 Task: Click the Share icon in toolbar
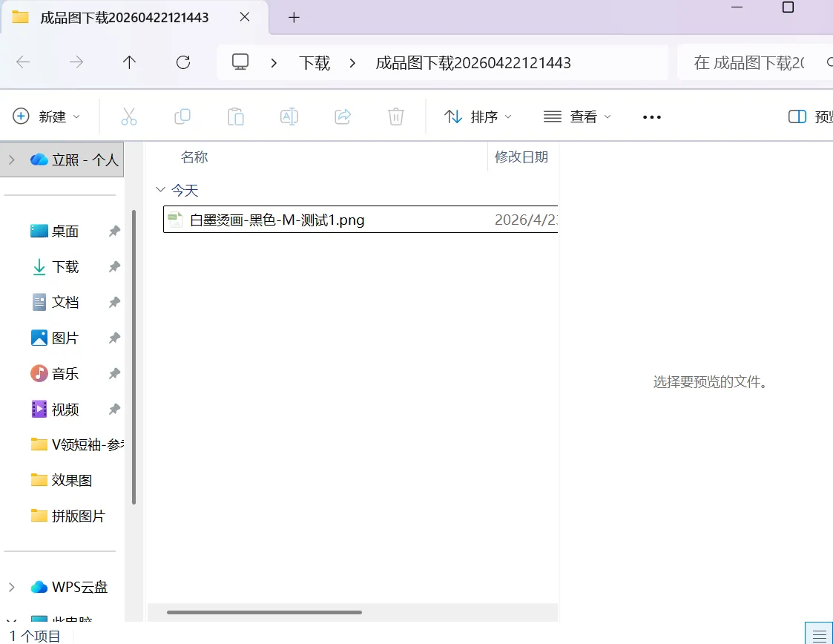tap(343, 116)
